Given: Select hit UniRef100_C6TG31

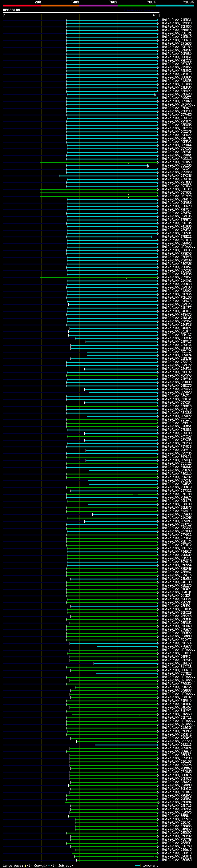Looking at the screenshot, I should pyautogui.click(x=176, y=192).
